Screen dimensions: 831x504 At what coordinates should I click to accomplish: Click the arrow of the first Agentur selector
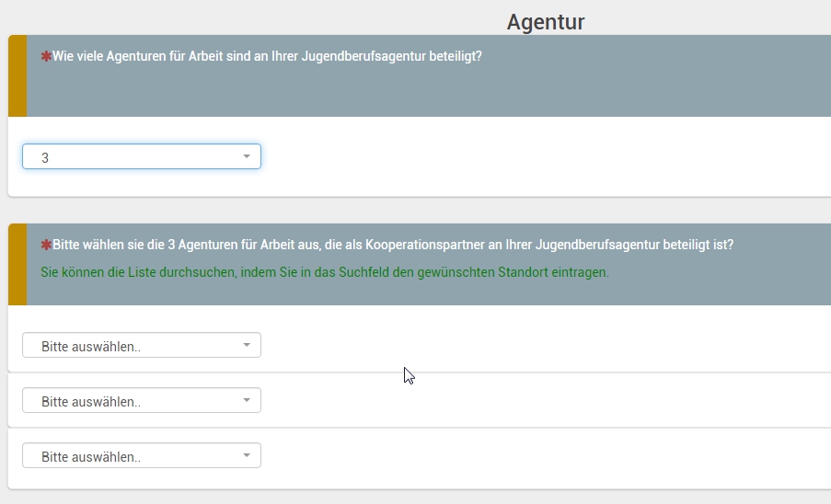247,346
